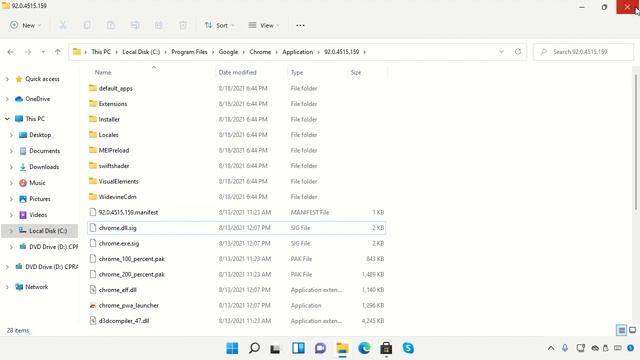
Task: Open the Windows Start menu
Action: tap(232, 348)
